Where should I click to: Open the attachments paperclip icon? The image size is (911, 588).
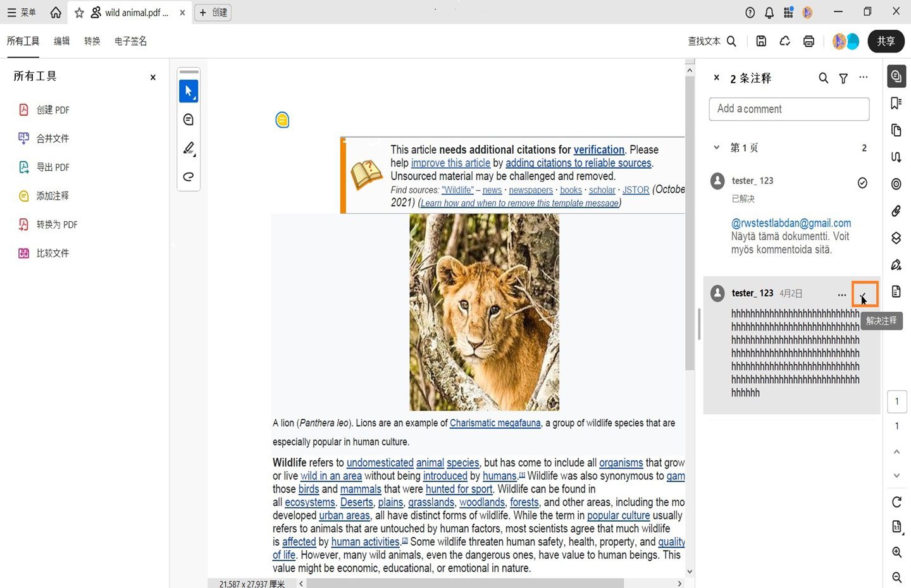pyautogui.click(x=896, y=211)
